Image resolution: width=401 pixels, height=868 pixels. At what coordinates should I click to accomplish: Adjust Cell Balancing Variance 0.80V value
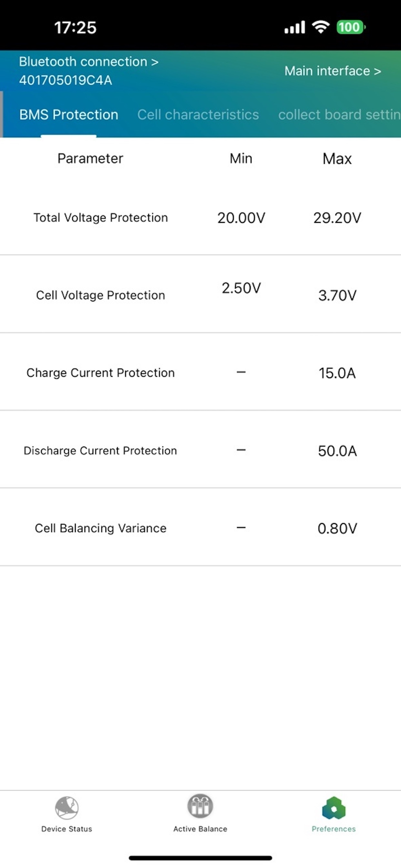tap(337, 528)
